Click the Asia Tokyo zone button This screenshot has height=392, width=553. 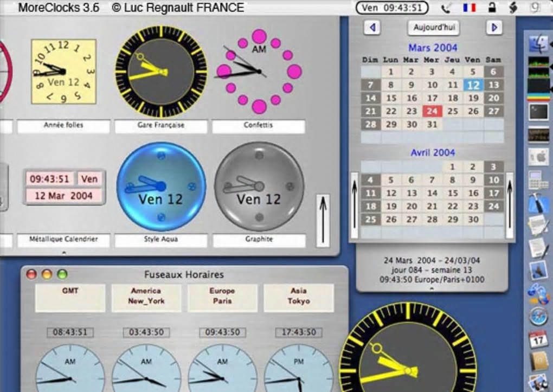pos(299,298)
